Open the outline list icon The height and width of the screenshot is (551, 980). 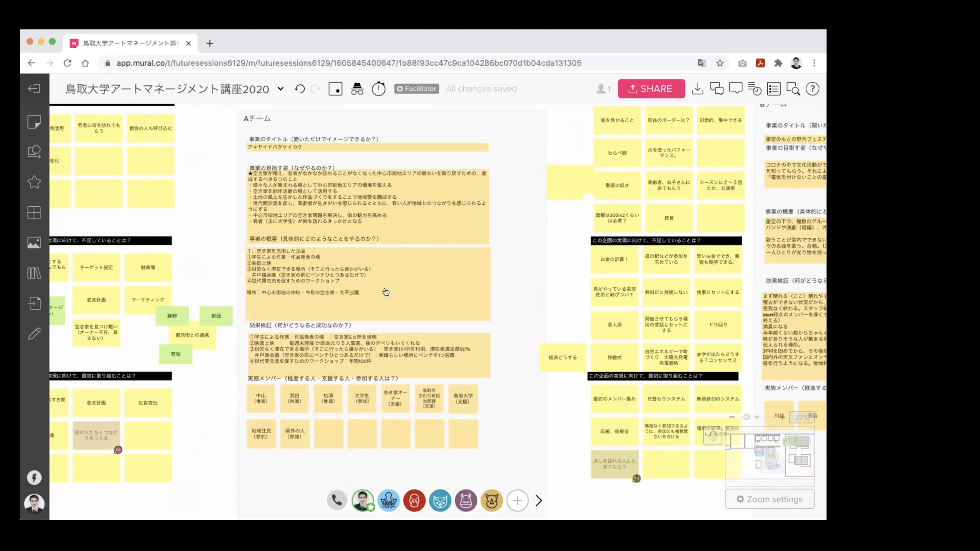pos(774,89)
